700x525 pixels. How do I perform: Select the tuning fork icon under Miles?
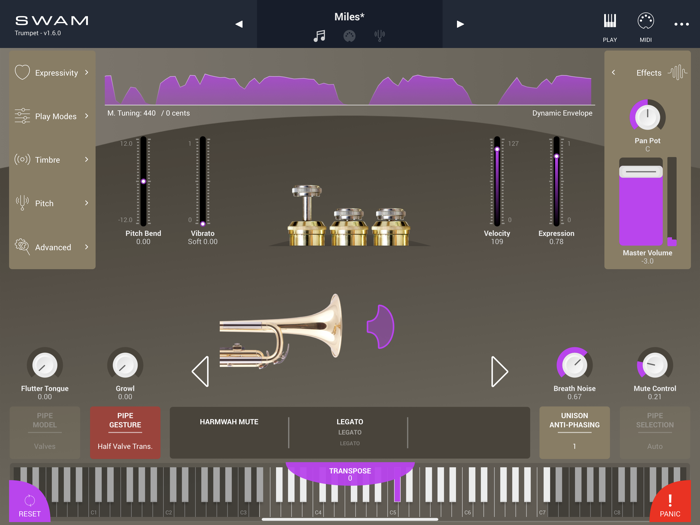click(379, 36)
